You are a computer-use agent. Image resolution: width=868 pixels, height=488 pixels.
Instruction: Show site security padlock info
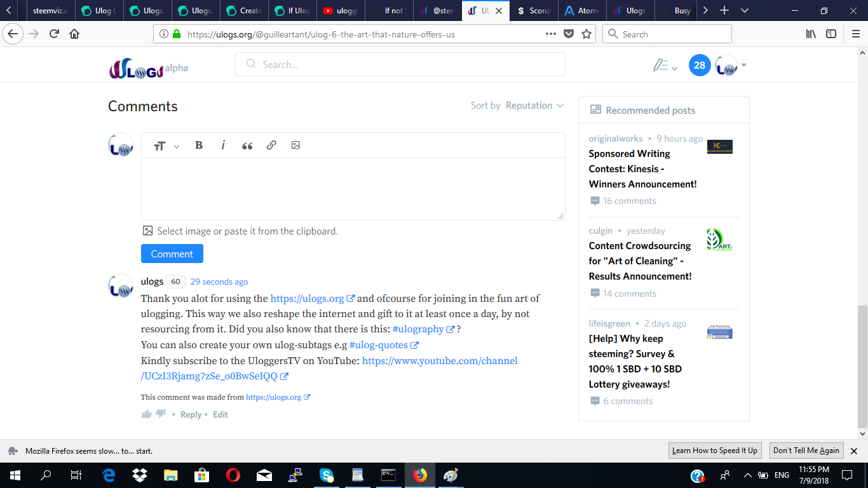177,34
